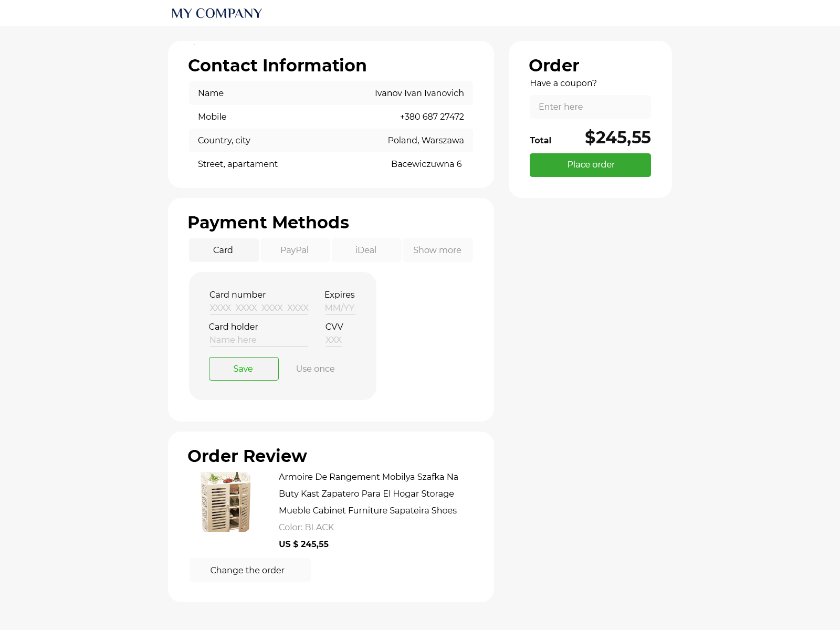The width and height of the screenshot is (840, 630).
Task: Choose the iDeal payment tab
Action: [x=366, y=250]
